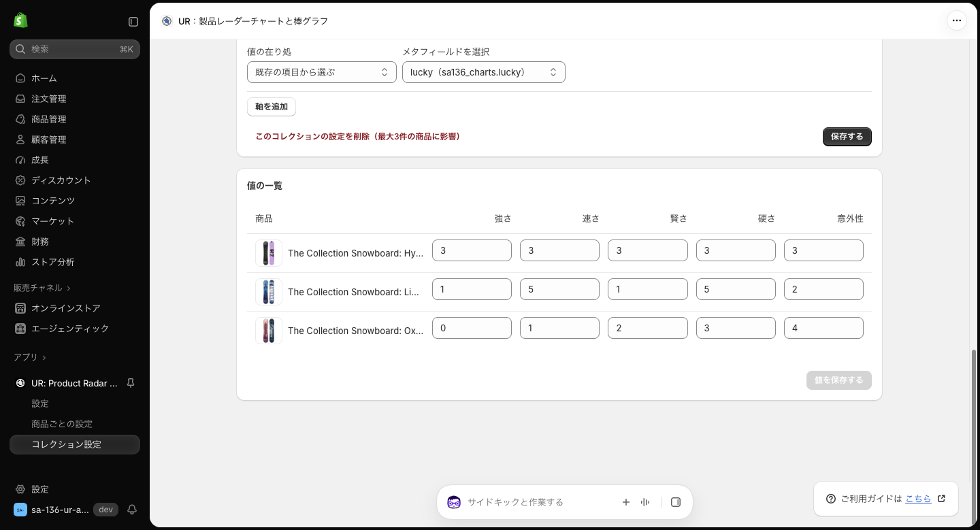This screenshot has height=530, width=980.
Task: Click the オンラインストア store icon
Action: [x=20, y=308]
